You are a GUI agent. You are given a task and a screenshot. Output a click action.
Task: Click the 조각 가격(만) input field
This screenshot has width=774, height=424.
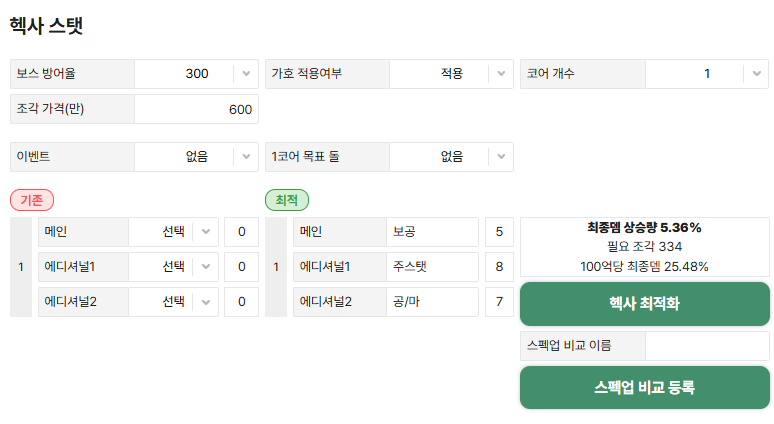coord(196,109)
